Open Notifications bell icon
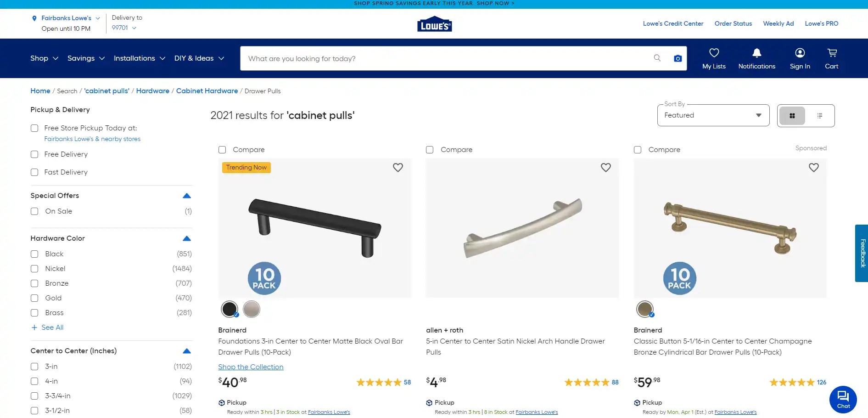Viewport: 868px width, 418px height. [x=756, y=53]
